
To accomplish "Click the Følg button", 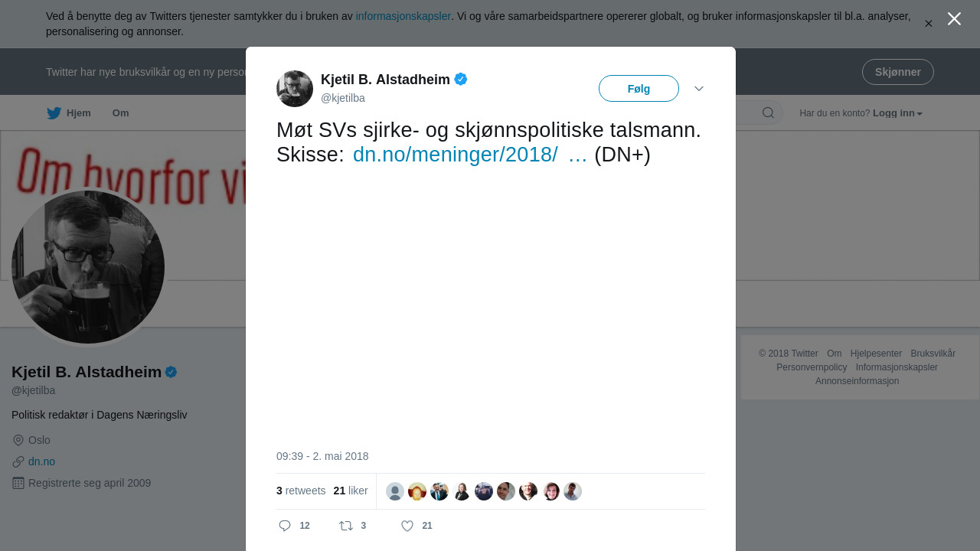I will point(639,89).
